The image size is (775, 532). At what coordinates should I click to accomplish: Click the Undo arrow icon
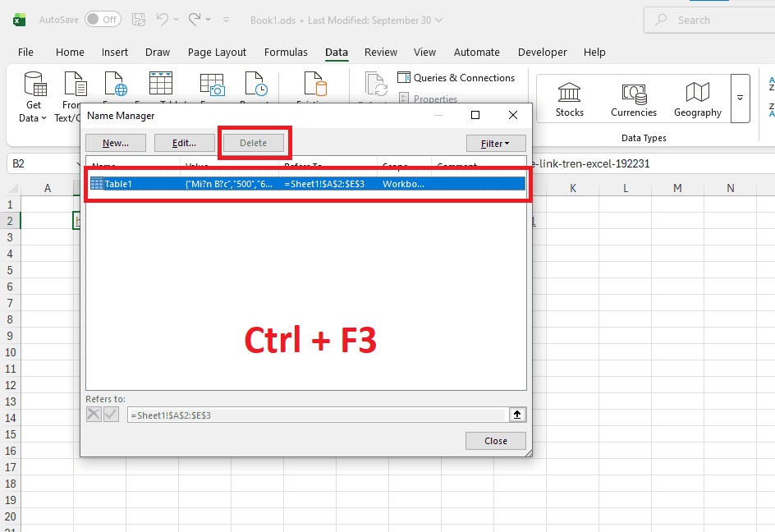click(x=162, y=19)
